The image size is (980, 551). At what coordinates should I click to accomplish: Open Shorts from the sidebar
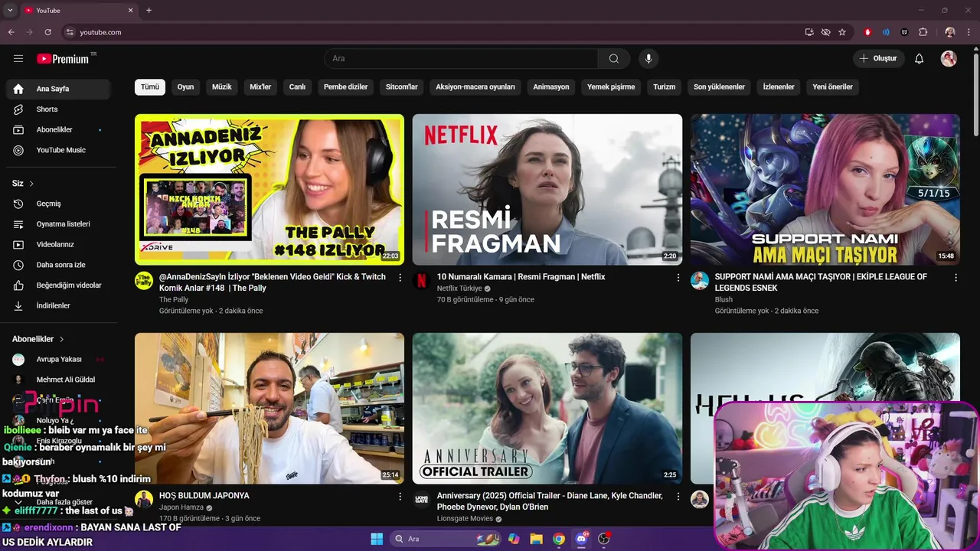coord(58,109)
